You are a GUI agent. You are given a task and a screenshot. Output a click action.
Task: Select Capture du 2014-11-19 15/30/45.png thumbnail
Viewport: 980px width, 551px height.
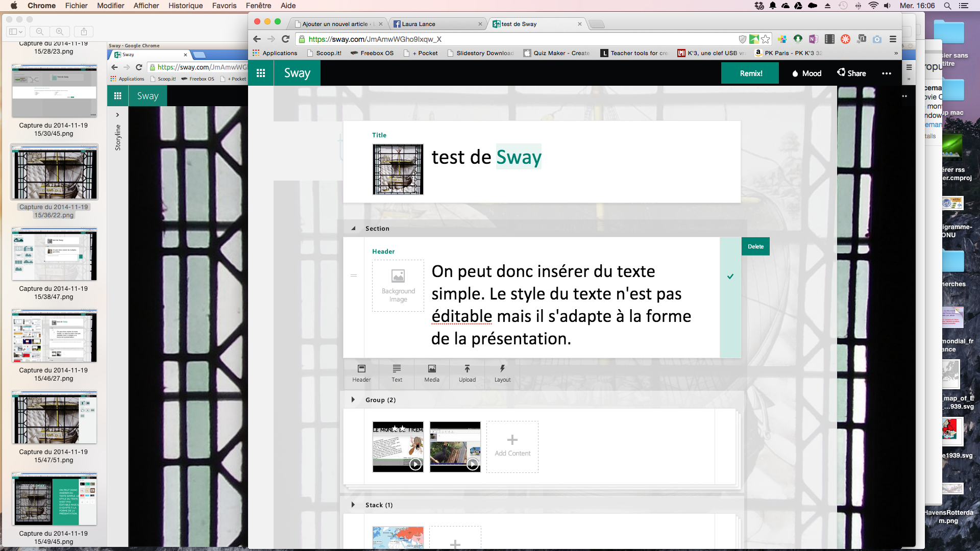click(54, 91)
